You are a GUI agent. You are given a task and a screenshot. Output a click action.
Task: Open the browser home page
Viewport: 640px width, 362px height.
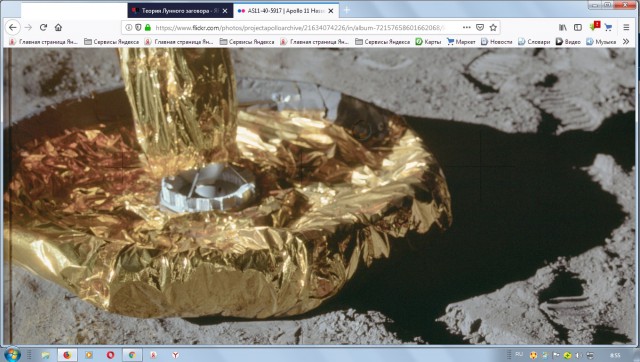58,27
